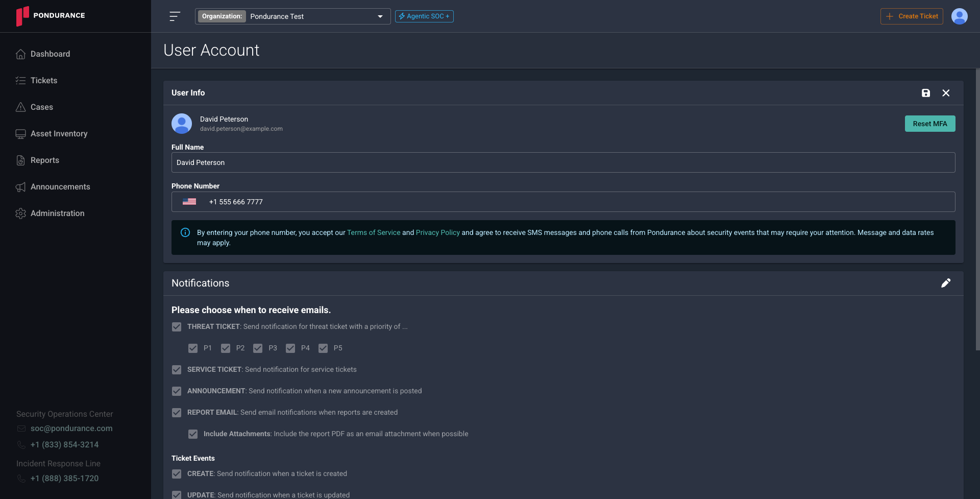Image resolution: width=980 pixels, height=499 pixels.
Task: Call the Incident Response +1 (888) 385-1720
Action: click(64, 479)
